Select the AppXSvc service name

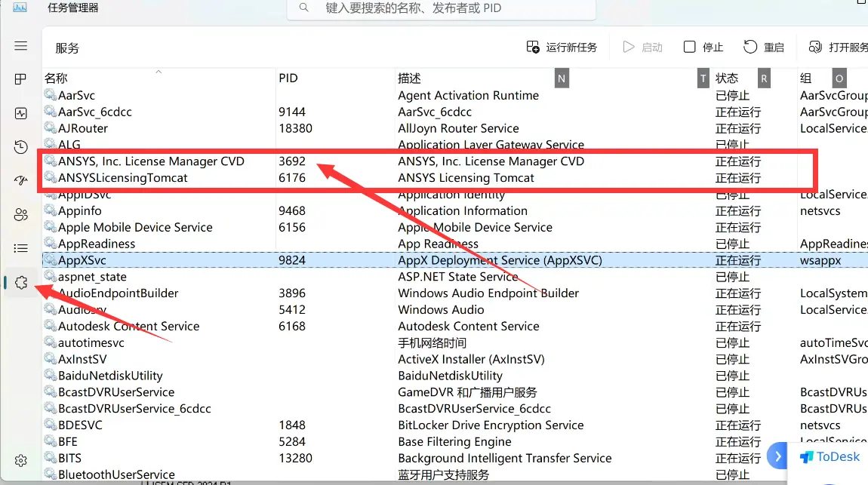pyautogui.click(x=82, y=260)
